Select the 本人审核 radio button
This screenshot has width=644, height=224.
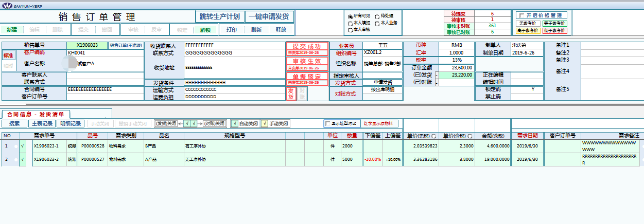pyautogui.click(x=351, y=30)
